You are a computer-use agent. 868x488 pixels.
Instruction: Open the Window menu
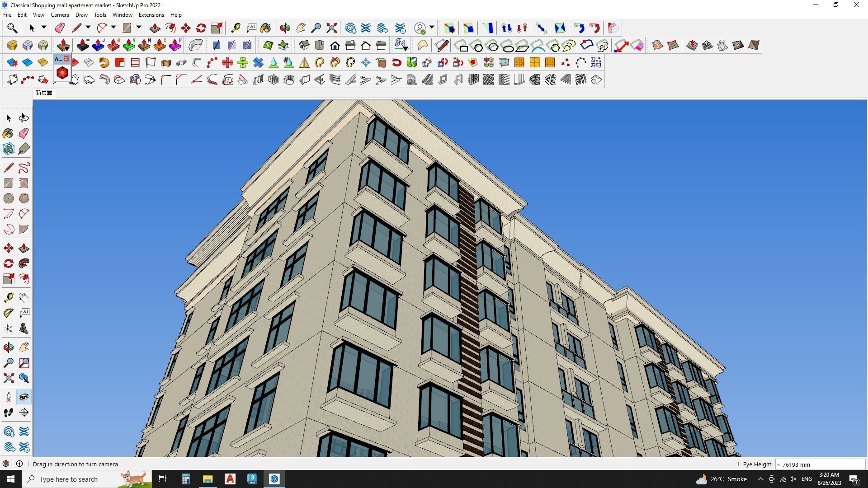(122, 15)
